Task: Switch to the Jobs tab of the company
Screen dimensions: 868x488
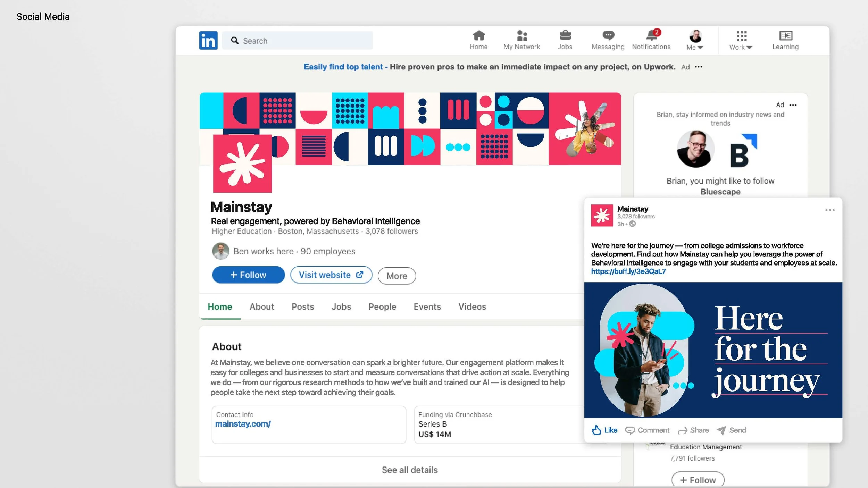Action: tap(341, 307)
